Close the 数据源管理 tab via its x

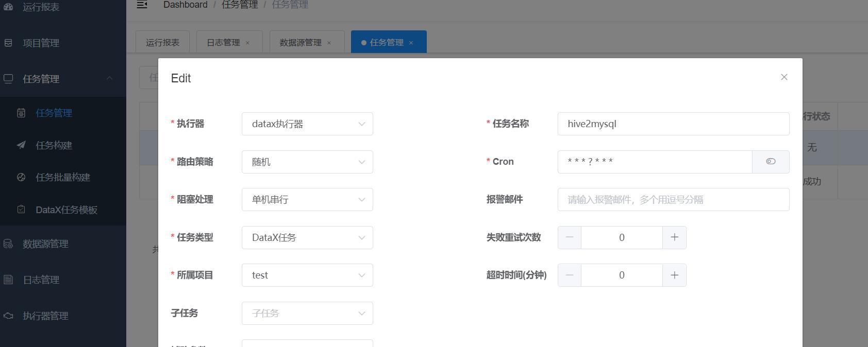pos(329,43)
